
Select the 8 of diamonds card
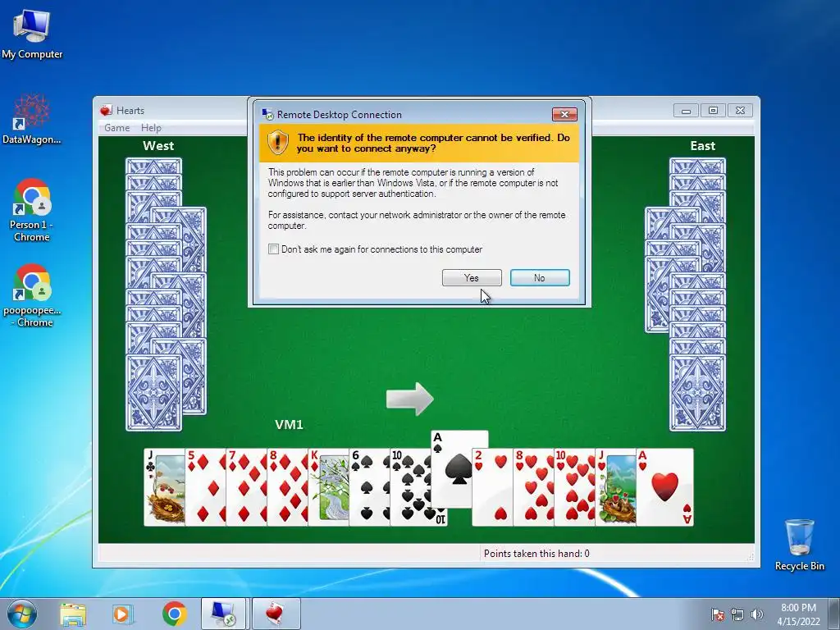[x=287, y=487]
